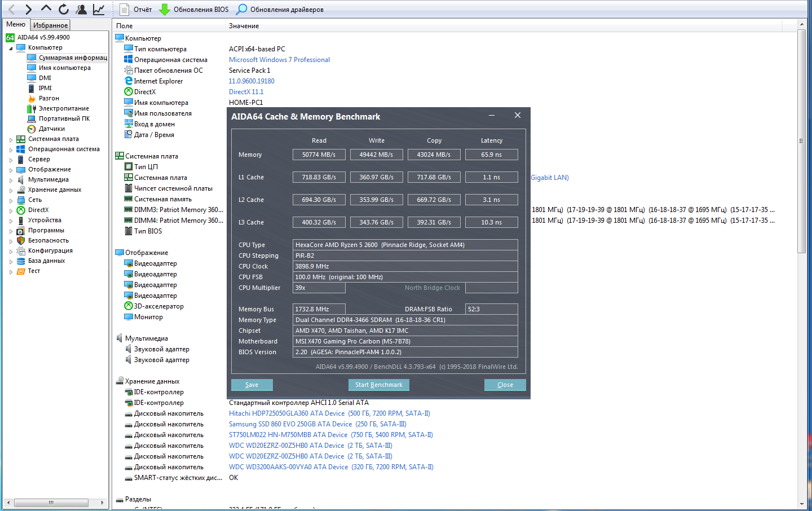This screenshot has width=812, height=511.
Task: Click the Тип BIOS chip icon
Action: (x=129, y=231)
